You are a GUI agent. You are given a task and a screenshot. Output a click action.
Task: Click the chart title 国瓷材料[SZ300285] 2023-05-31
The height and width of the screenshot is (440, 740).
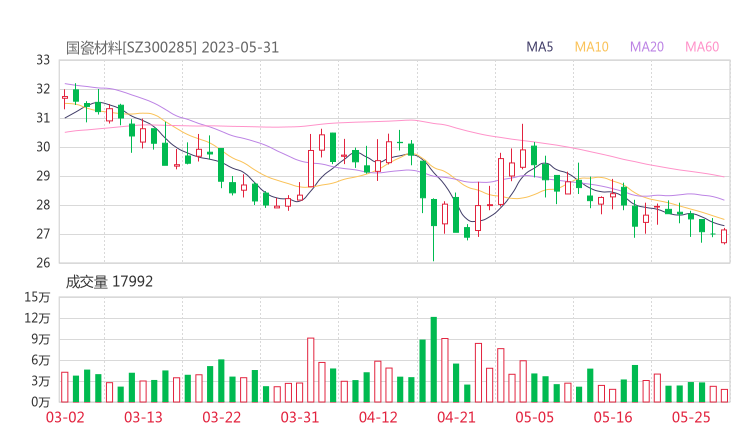point(172,48)
